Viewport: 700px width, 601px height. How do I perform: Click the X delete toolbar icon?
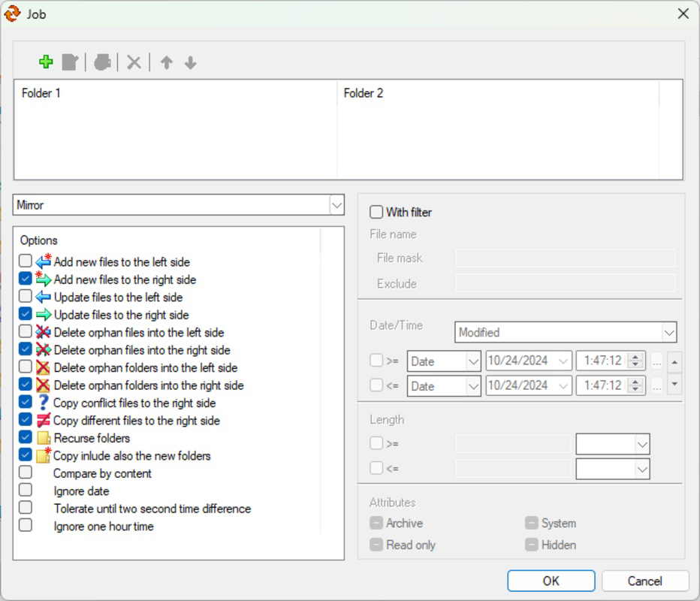134,62
